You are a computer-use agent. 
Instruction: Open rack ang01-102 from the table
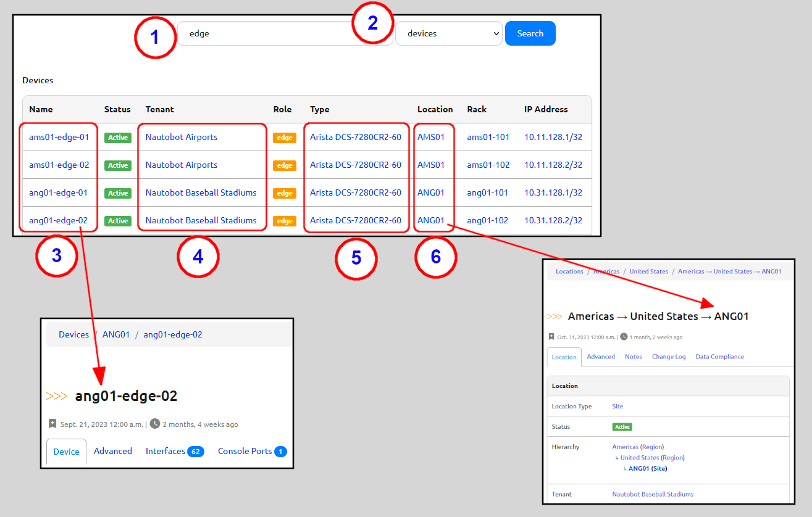[x=488, y=220]
